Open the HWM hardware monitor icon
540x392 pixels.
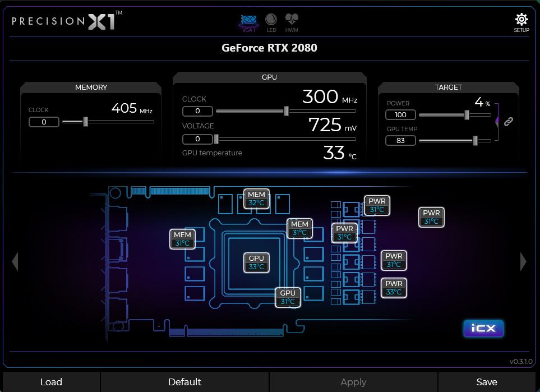(292, 23)
